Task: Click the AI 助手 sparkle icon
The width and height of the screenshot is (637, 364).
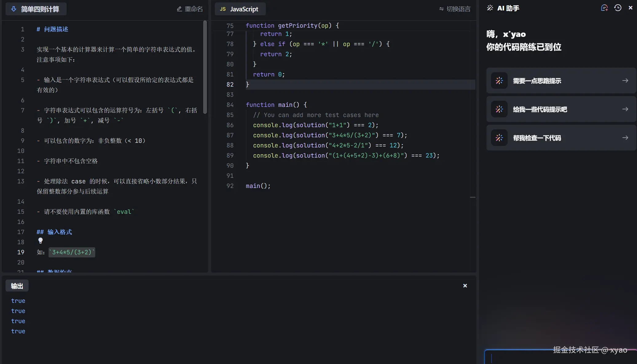Action: [x=490, y=8]
